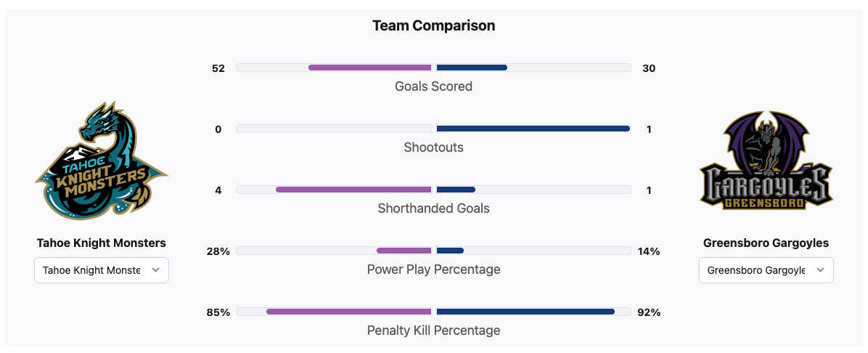
Task: Click the Power Play Percentage label
Action: tap(433, 269)
